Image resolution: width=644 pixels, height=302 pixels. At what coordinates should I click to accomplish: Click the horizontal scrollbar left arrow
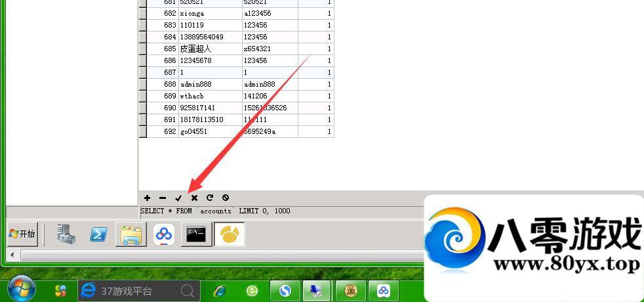pos(12,255)
